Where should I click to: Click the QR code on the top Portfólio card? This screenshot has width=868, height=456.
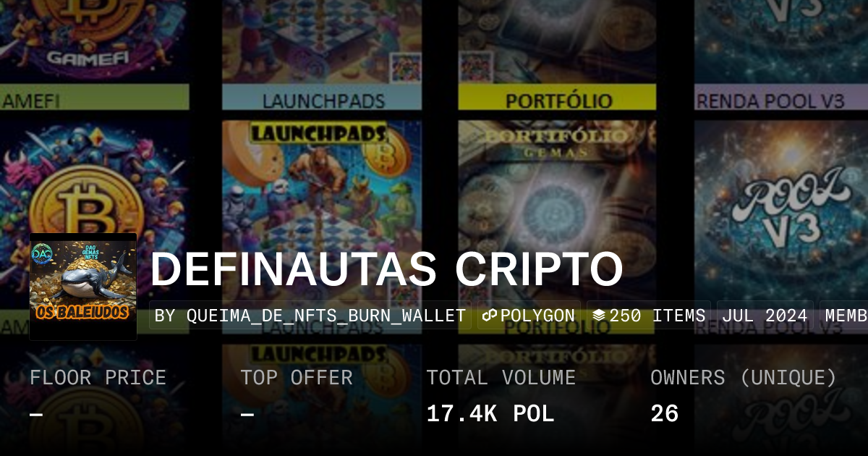coord(474,66)
